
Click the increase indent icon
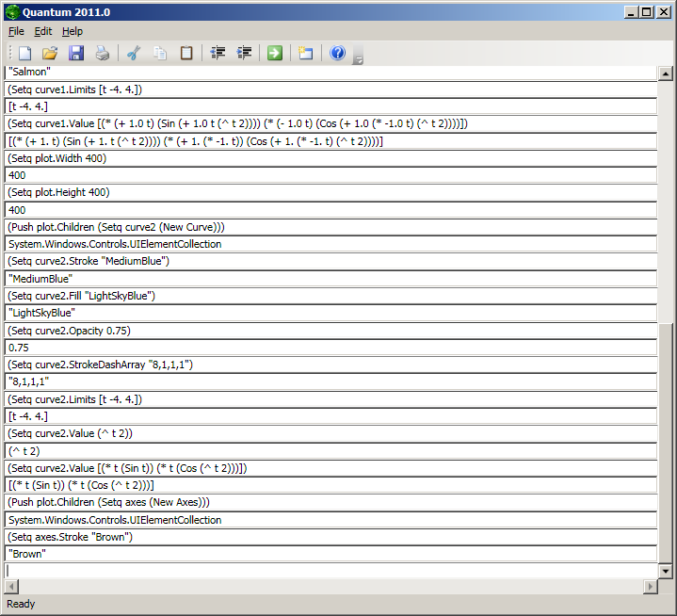245,53
